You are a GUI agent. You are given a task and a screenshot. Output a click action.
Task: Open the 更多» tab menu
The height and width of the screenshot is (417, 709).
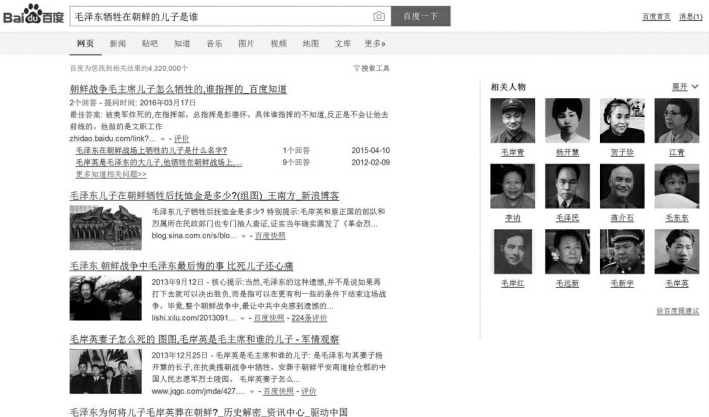coord(375,43)
